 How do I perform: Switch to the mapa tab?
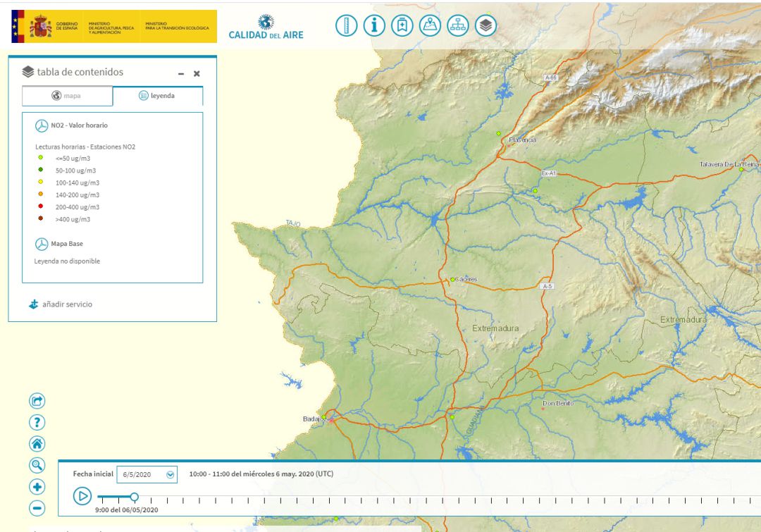(x=67, y=96)
